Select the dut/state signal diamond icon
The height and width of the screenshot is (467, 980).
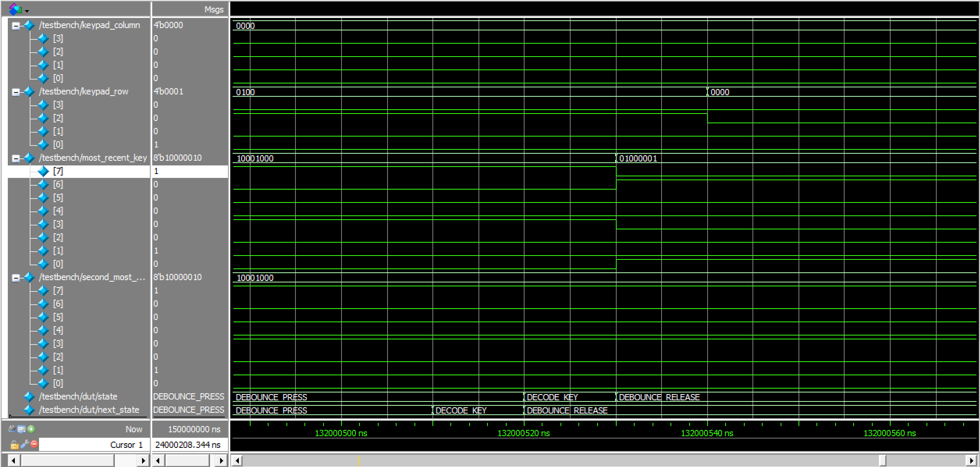(29, 397)
